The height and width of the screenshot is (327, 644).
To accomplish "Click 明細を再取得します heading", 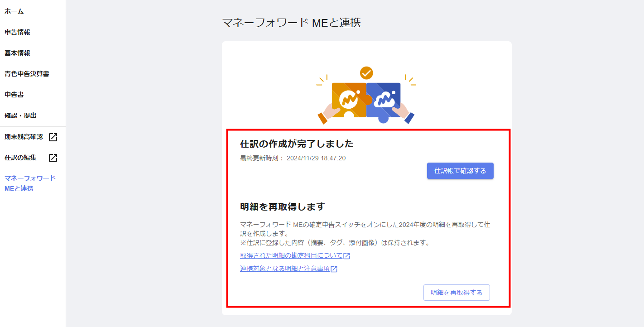I will tap(283, 207).
